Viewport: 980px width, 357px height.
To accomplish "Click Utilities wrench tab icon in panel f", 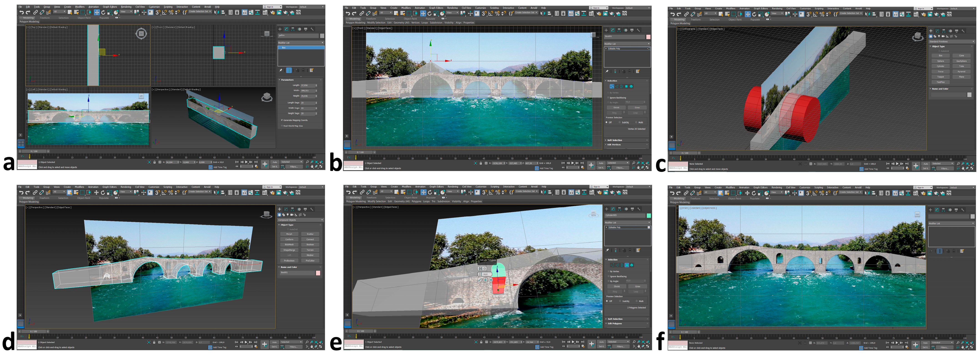I will click(962, 210).
